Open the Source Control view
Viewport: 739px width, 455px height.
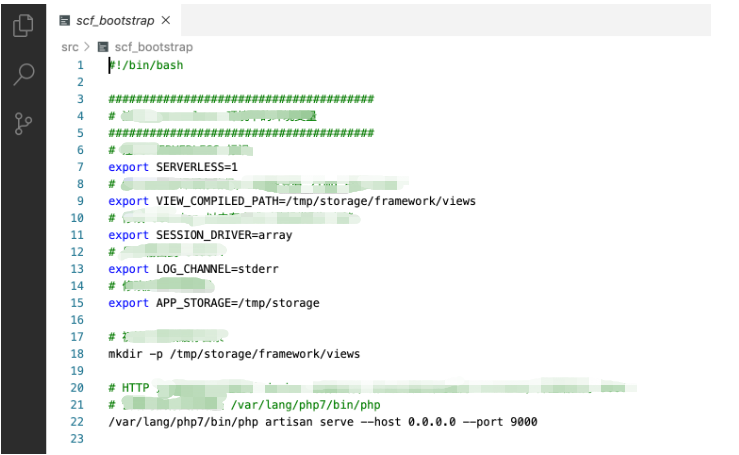pos(23,124)
